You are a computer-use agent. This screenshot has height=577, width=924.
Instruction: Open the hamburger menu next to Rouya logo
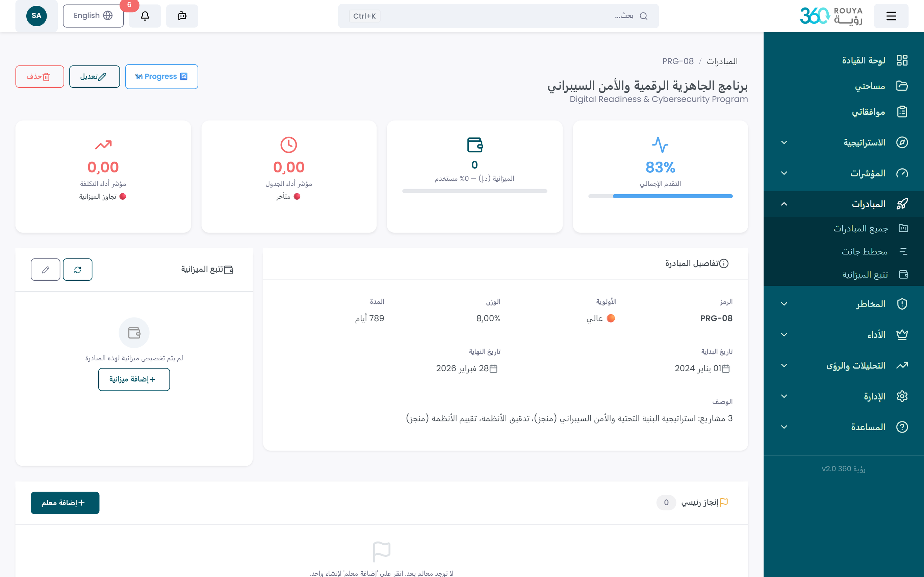tap(891, 16)
